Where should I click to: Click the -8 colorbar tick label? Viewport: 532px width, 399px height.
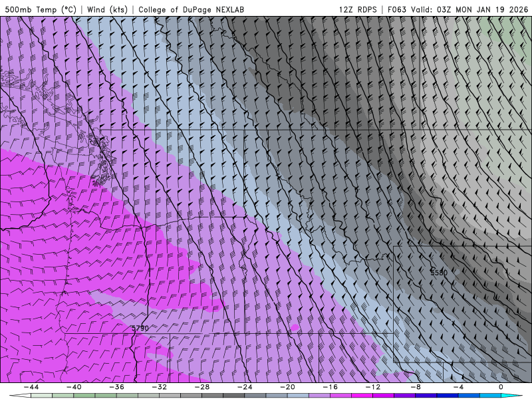pos(416,387)
